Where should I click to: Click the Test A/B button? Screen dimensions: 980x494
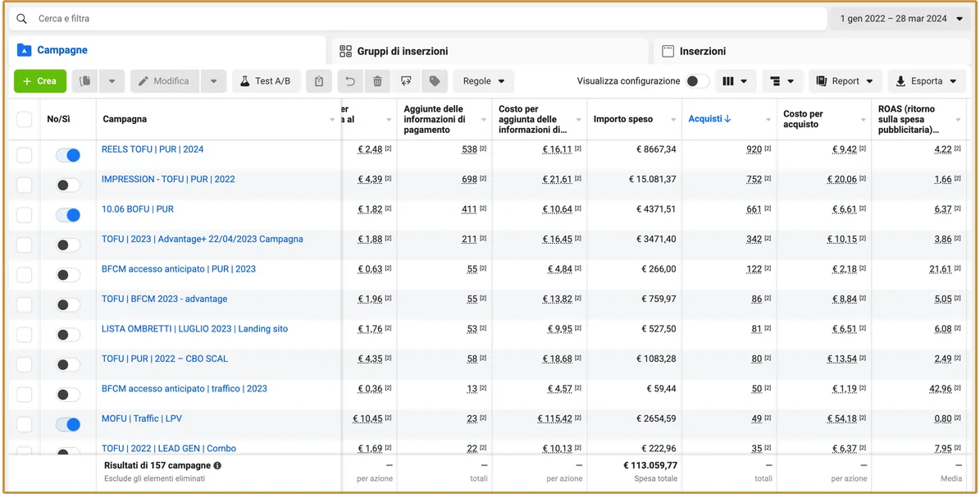[267, 81]
